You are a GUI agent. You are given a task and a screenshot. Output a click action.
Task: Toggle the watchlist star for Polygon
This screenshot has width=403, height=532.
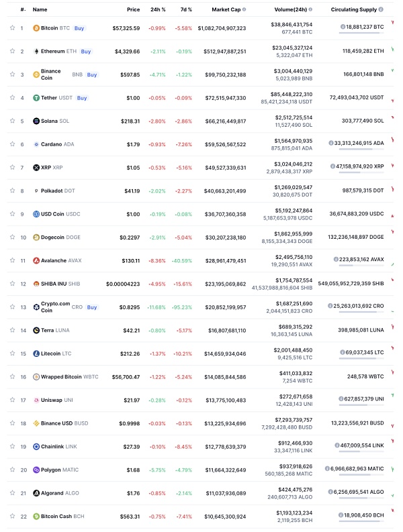click(x=13, y=470)
